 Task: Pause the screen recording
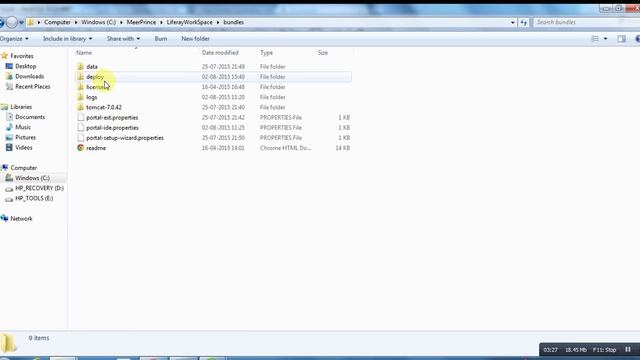click(x=628, y=349)
